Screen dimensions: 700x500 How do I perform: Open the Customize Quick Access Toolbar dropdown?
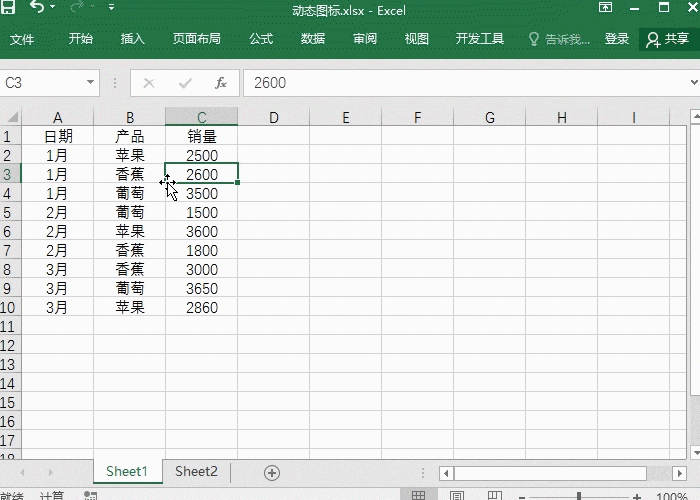(111, 7)
